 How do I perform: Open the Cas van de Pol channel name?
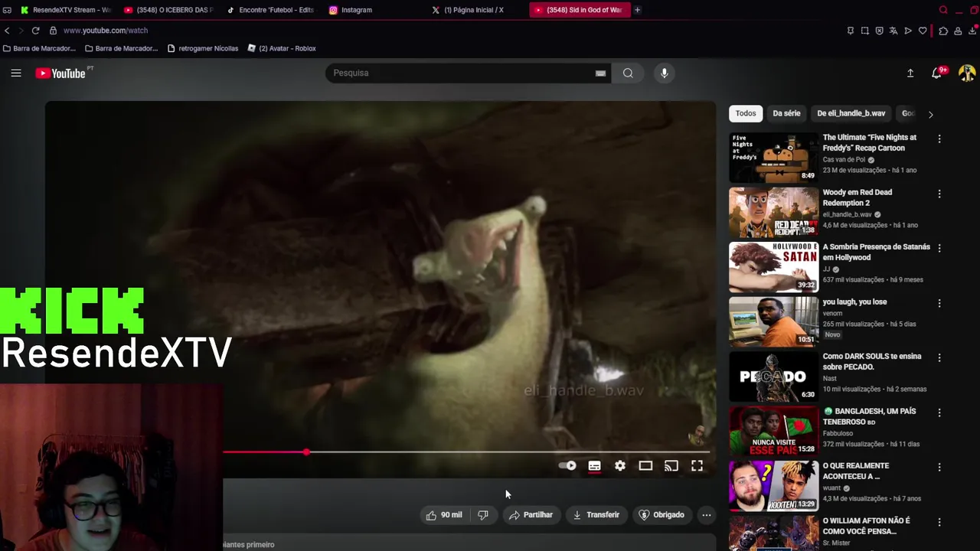point(844,160)
